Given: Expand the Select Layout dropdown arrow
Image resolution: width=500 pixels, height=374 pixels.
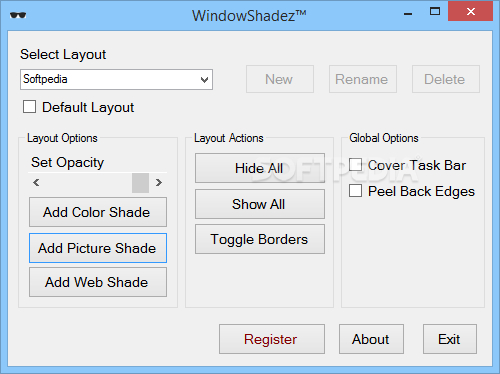Looking at the screenshot, I should [204, 80].
